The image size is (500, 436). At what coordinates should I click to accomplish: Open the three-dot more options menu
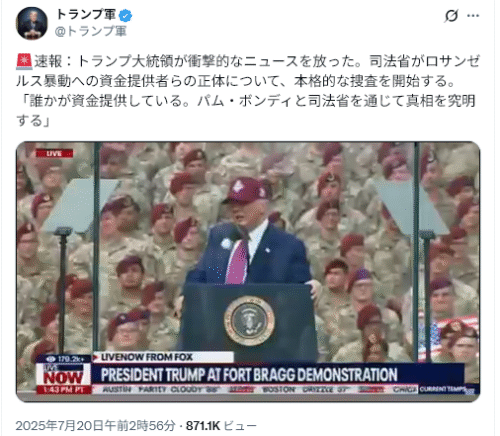coord(473,16)
